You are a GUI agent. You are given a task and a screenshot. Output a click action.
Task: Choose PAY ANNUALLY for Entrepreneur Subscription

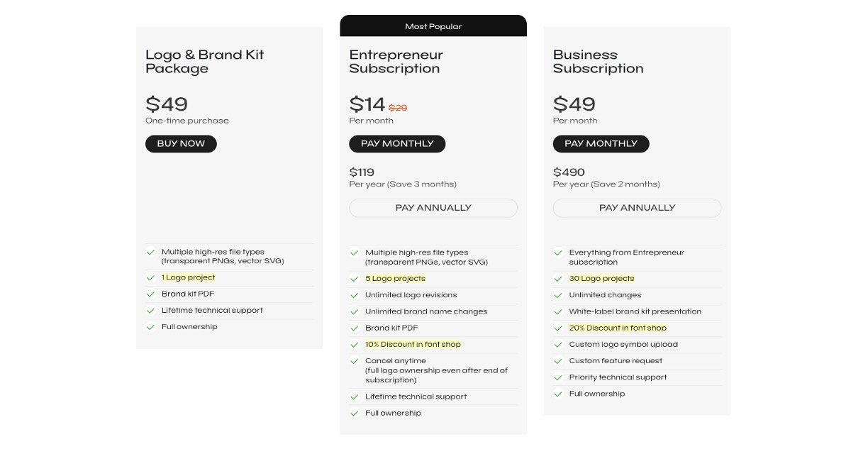pyautogui.click(x=433, y=208)
